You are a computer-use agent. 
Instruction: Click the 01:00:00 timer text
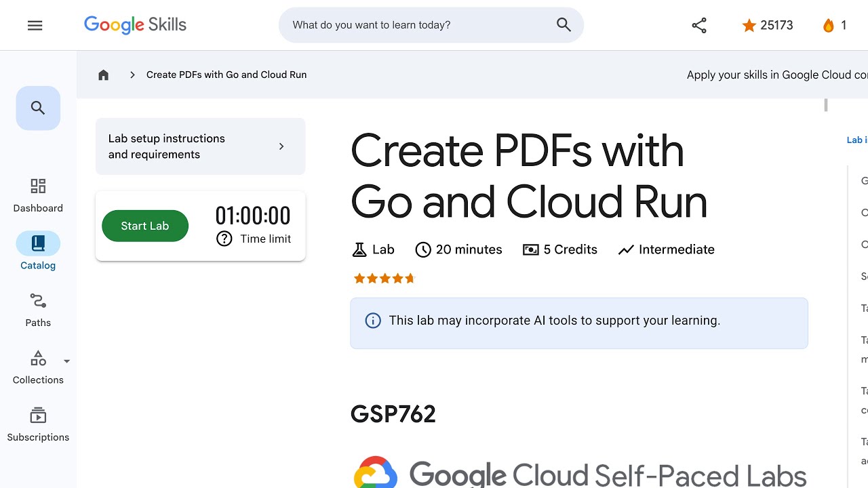coord(253,216)
